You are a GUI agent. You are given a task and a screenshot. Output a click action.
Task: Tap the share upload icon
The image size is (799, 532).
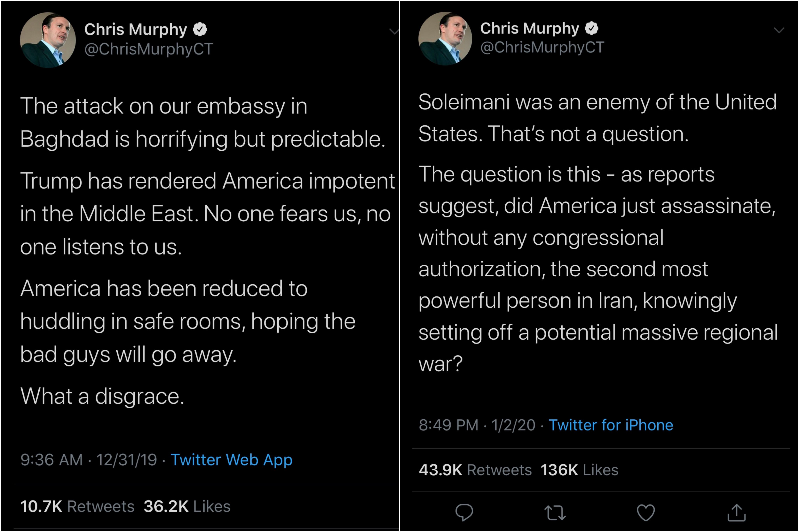(736, 512)
